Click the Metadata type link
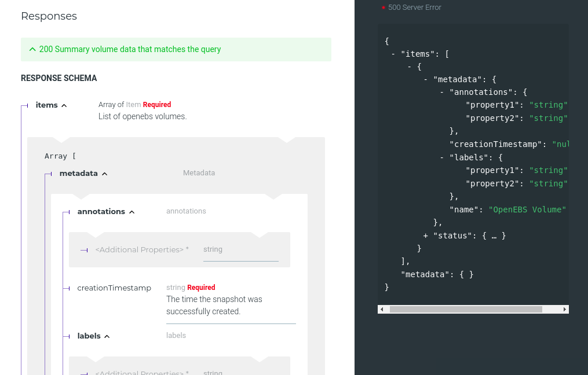This screenshot has width=588, height=375. (199, 172)
